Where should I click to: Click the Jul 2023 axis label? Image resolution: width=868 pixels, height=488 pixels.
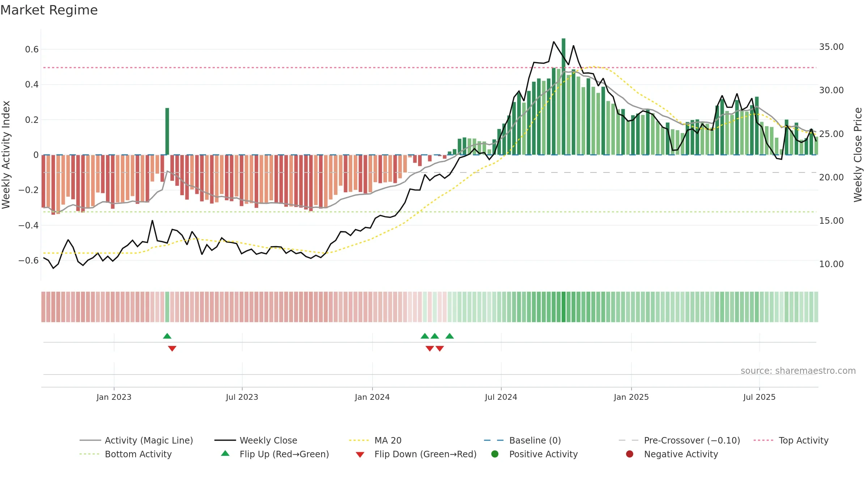[x=242, y=397]
